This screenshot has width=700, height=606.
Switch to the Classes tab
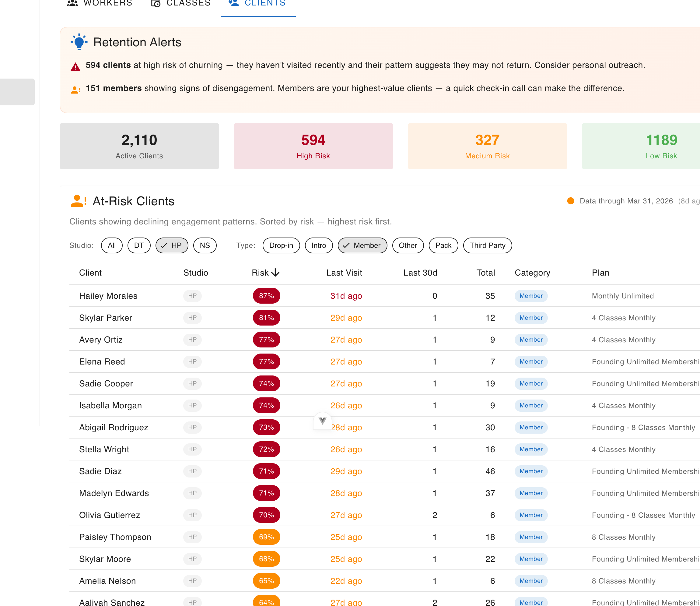coord(181,3)
